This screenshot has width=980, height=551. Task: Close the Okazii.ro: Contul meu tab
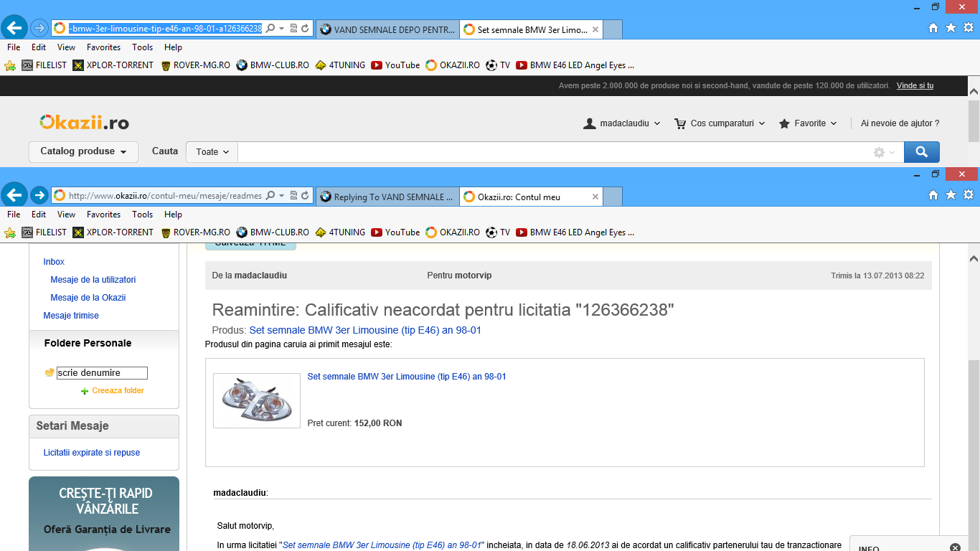tap(595, 197)
